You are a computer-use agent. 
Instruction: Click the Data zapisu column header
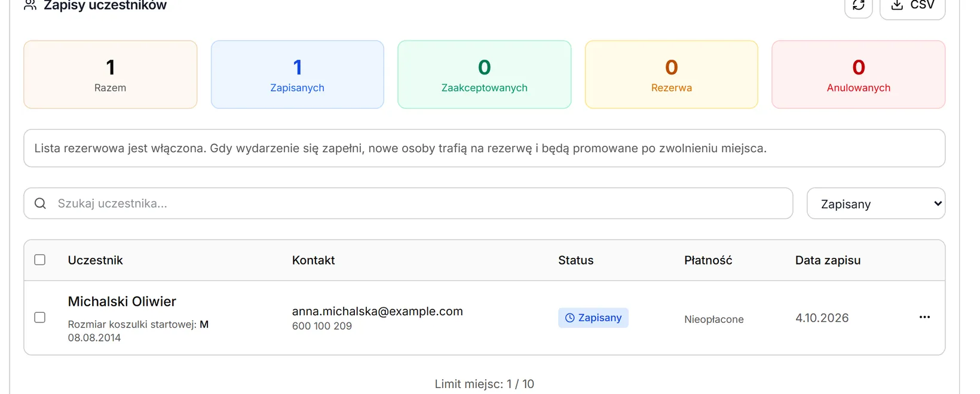pyautogui.click(x=828, y=260)
